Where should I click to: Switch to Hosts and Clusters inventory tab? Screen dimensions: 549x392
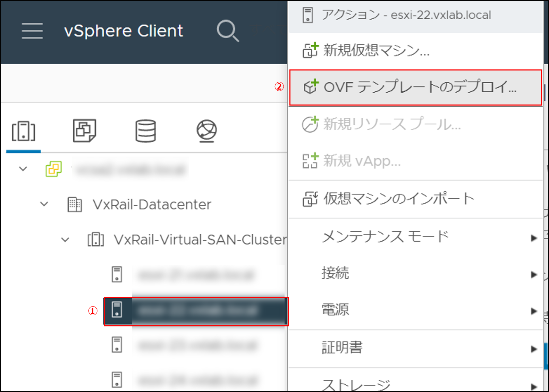24,131
